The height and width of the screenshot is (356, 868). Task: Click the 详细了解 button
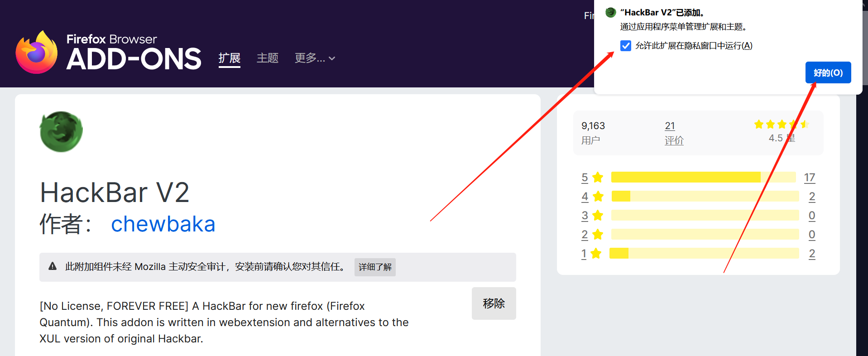coord(375,267)
